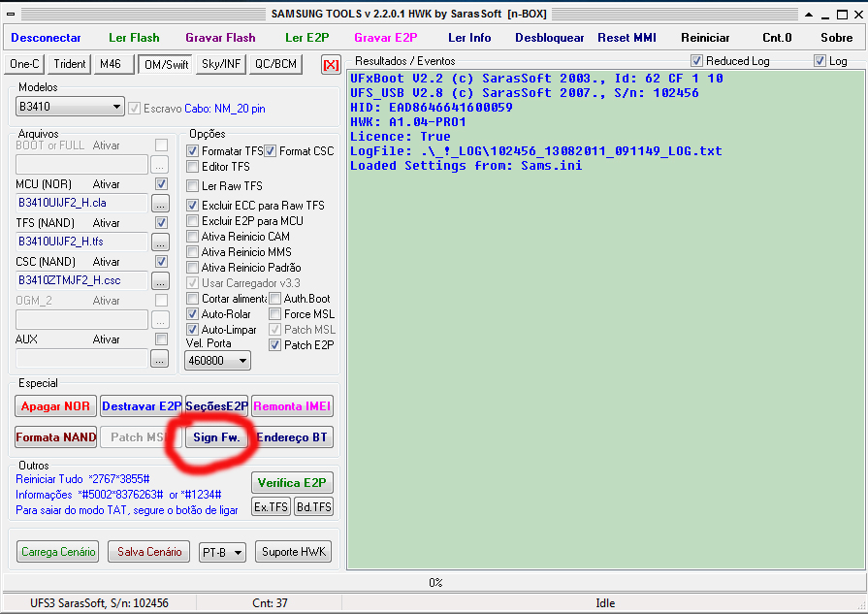
Task: Click SeçõesE2P button
Action: tap(216, 406)
